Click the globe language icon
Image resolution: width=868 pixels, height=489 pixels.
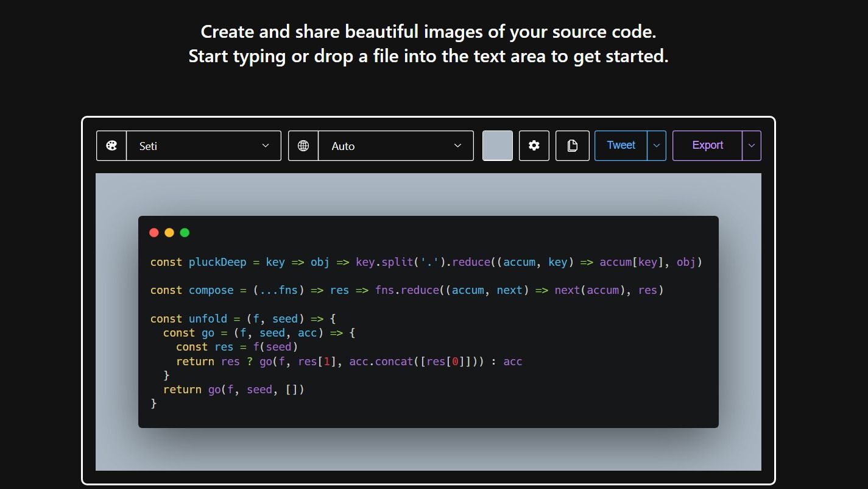tap(303, 145)
